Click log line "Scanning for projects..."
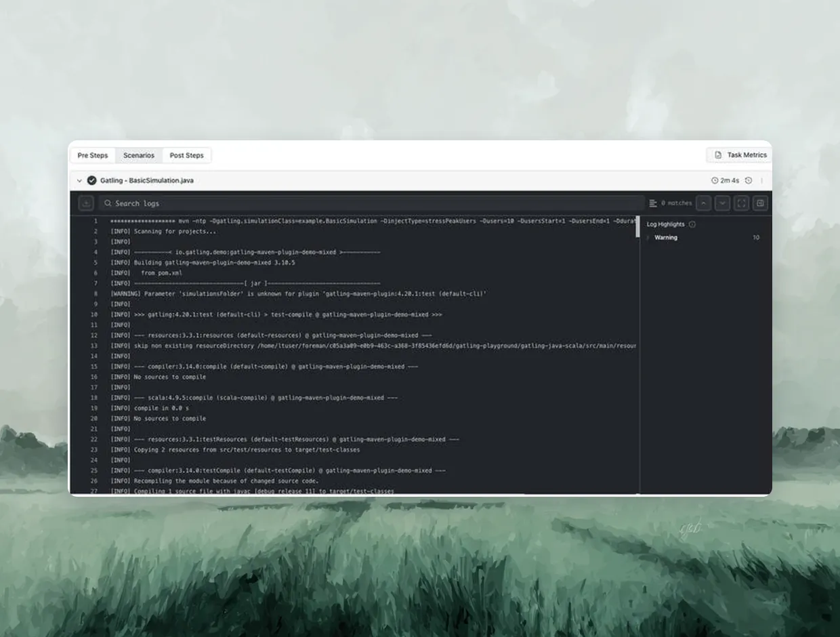 [x=163, y=232]
